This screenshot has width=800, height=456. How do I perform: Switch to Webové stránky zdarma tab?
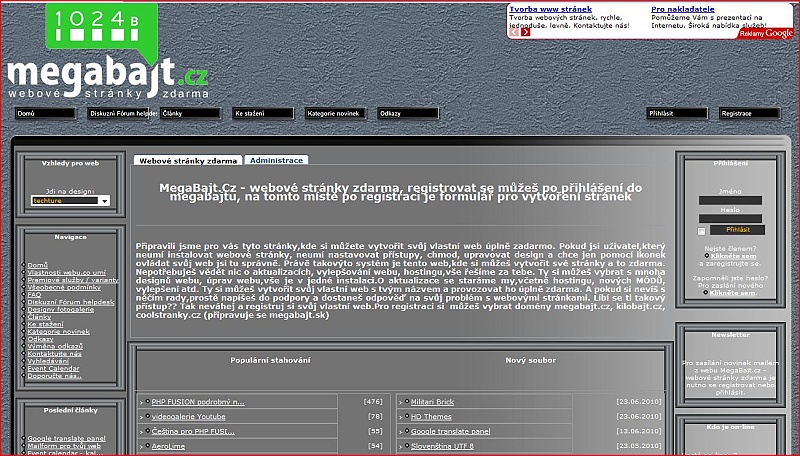pos(188,161)
